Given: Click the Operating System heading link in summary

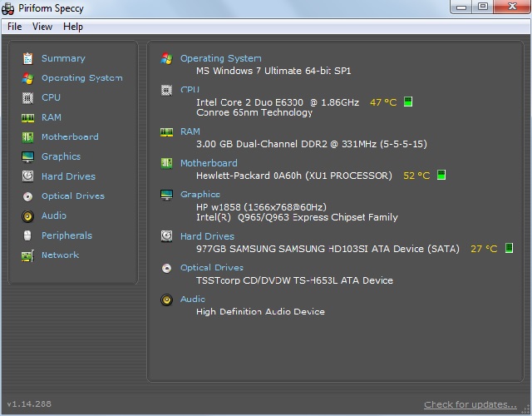Looking at the screenshot, I should (x=221, y=58).
